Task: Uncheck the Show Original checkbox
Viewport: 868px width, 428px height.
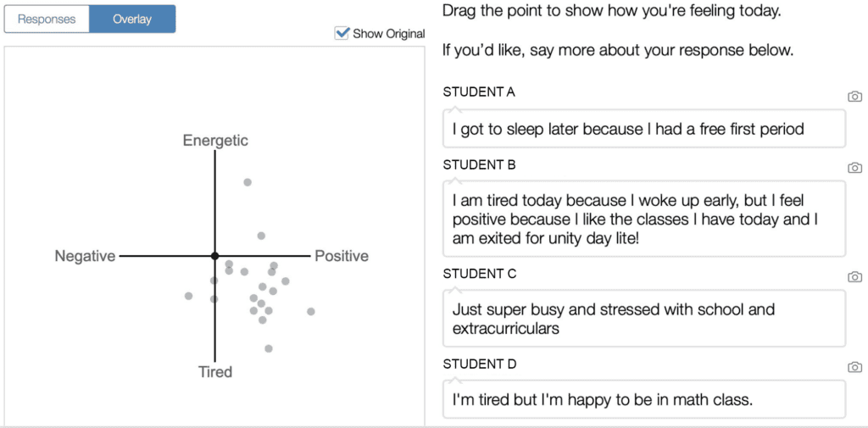Action: (342, 33)
